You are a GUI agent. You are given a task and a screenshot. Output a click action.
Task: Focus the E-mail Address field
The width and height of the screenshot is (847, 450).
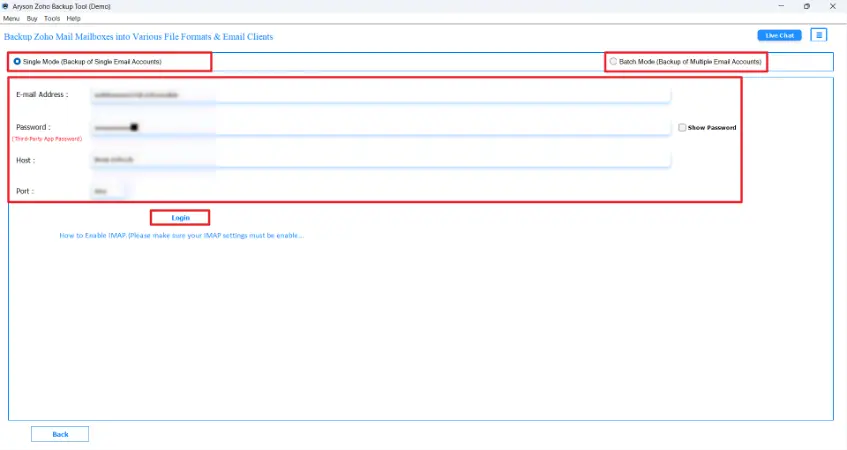point(381,95)
